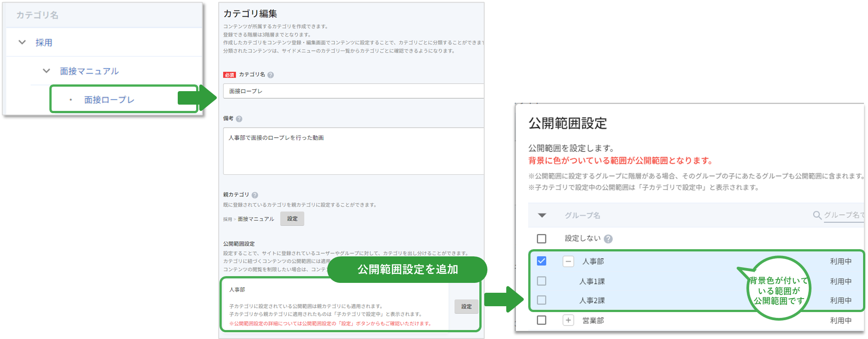
Task: Check the 人事1課 checkbox
Action: coord(542,281)
